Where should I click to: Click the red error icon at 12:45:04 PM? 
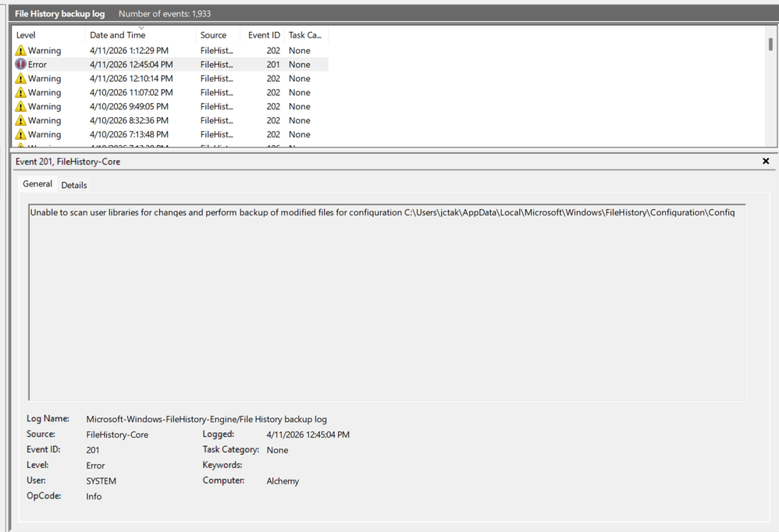pyautogui.click(x=20, y=65)
